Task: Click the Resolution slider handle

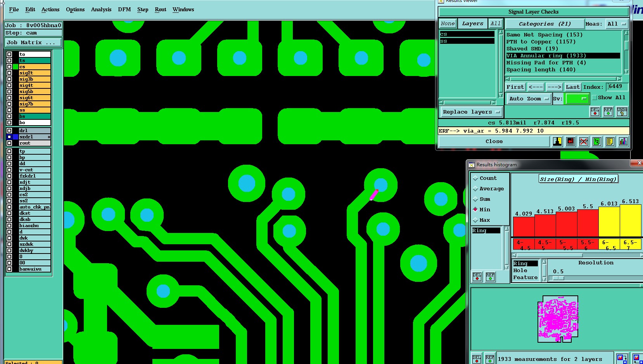Action: (558, 278)
